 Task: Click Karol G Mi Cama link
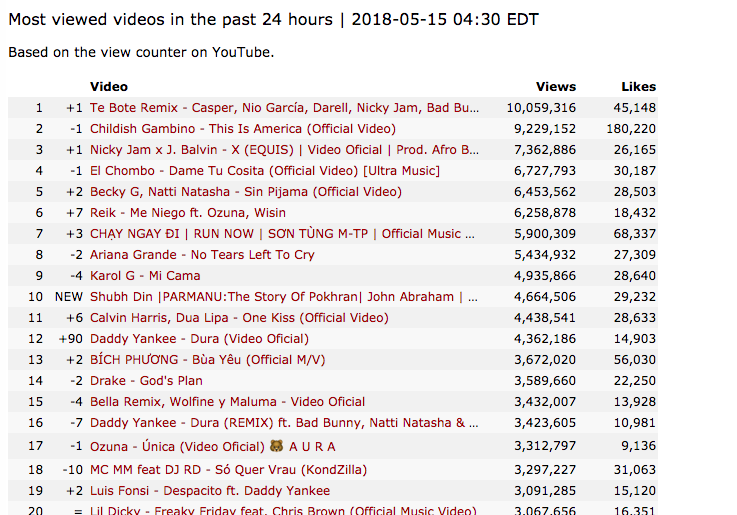145,276
